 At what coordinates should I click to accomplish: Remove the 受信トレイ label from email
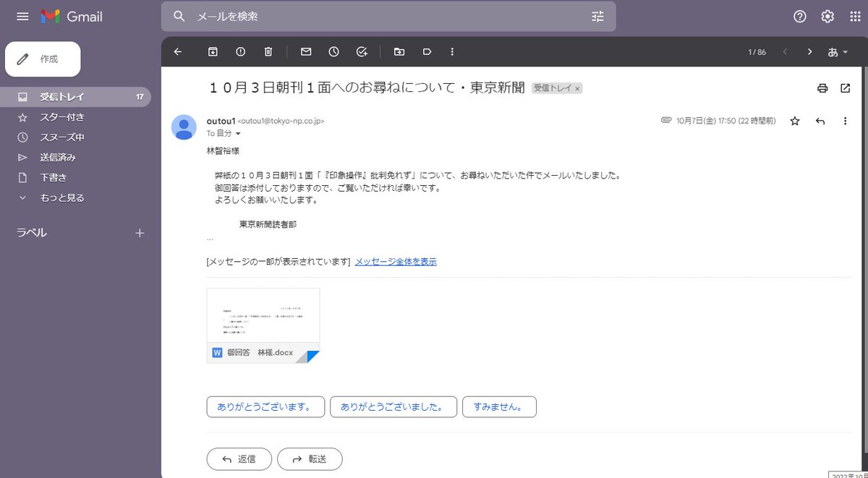pyautogui.click(x=577, y=88)
